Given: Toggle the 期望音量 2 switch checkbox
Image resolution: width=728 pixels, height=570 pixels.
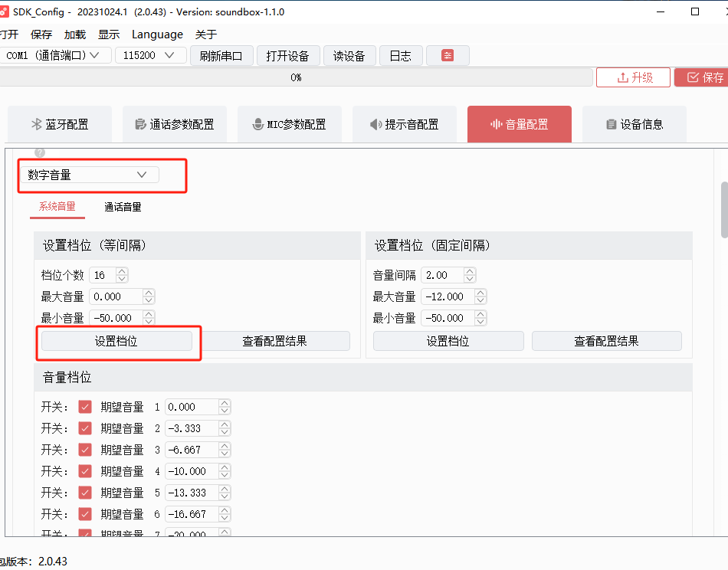Looking at the screenshot, I should pos(85,428).
